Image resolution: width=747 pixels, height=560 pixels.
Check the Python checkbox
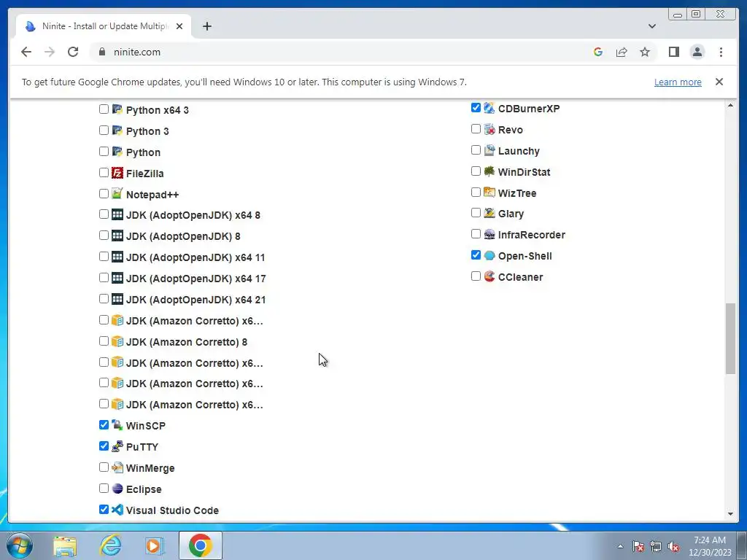(x=104, y=152)
